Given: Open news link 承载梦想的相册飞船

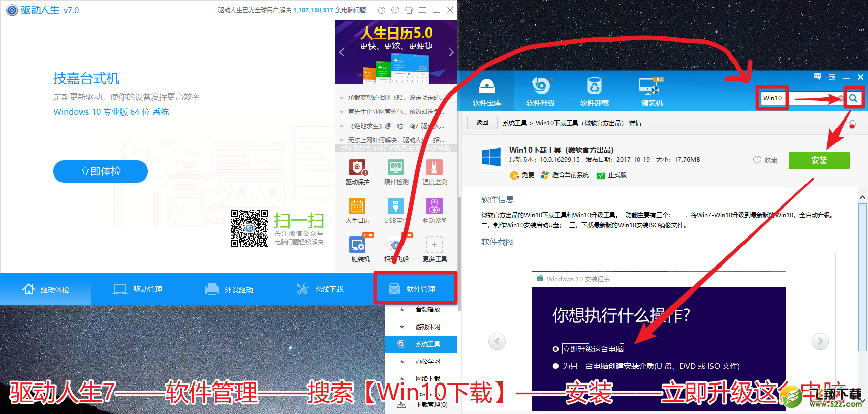Looking at the screenshot, I should 396,98.
